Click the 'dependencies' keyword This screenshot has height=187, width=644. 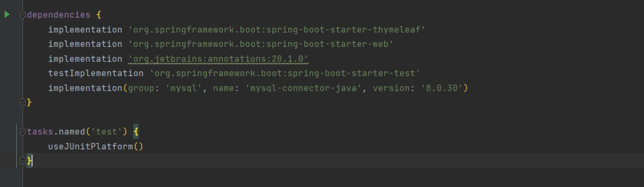tap(59, 15)
